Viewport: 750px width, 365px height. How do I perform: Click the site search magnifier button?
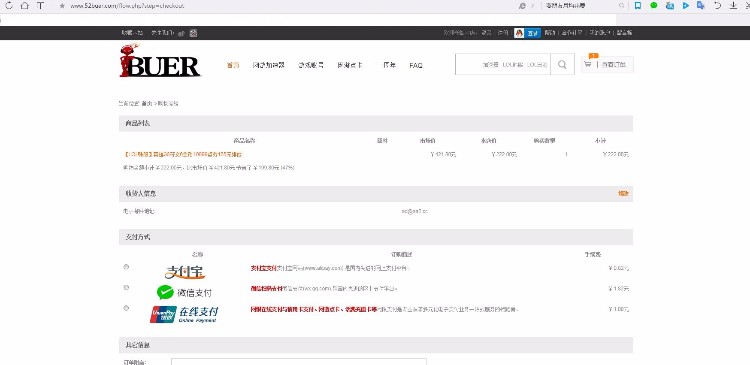pyautogui.click(x=562, y=65)
